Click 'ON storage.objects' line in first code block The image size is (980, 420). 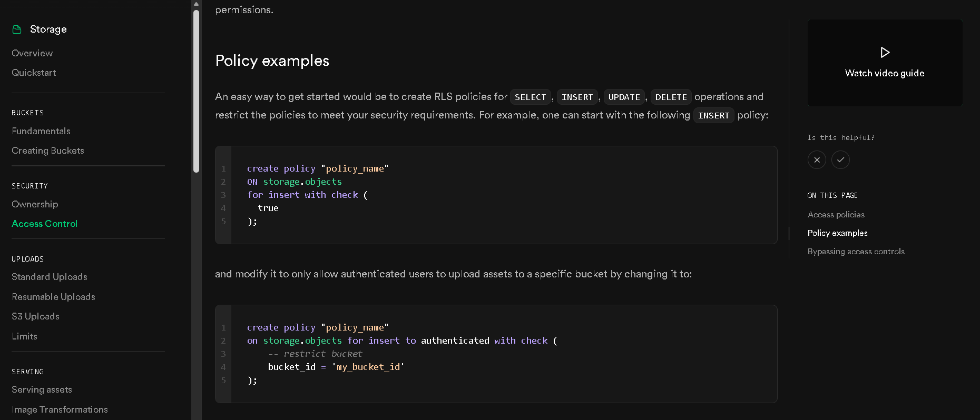pos(295,182)
